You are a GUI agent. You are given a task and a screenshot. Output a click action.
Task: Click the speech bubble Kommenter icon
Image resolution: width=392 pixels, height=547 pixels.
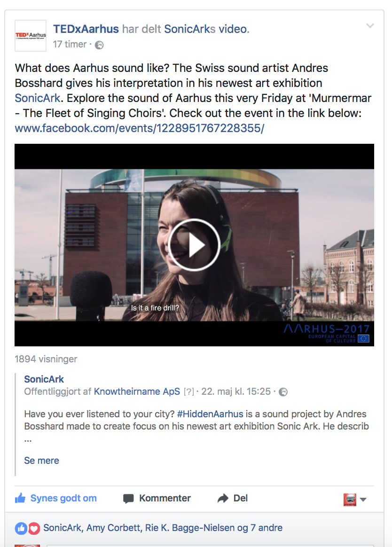point(128,499)
